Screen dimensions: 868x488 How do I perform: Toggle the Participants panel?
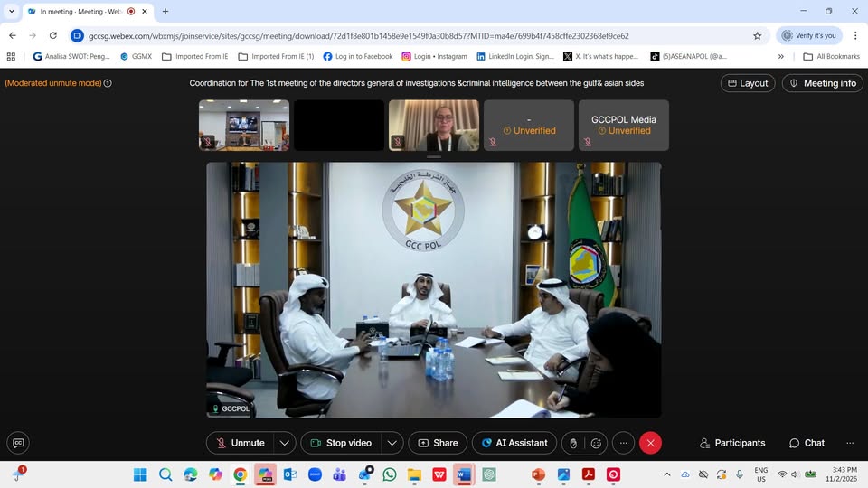[732, 443]
